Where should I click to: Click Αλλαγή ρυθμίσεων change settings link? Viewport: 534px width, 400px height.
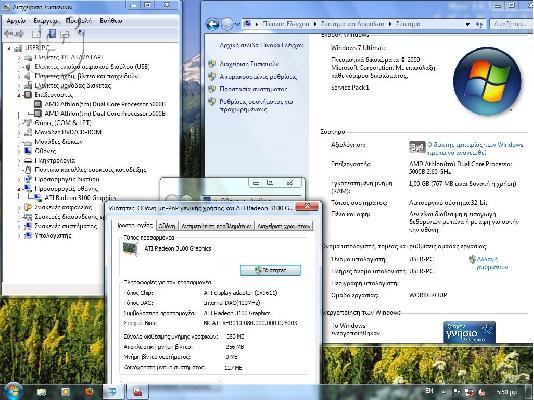[492, 263]
